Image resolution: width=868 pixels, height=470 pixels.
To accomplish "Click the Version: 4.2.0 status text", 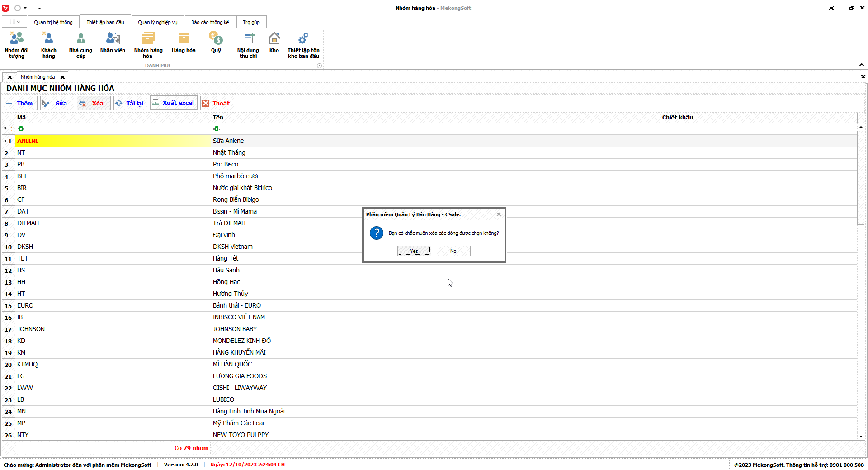I will pos(181,465).
